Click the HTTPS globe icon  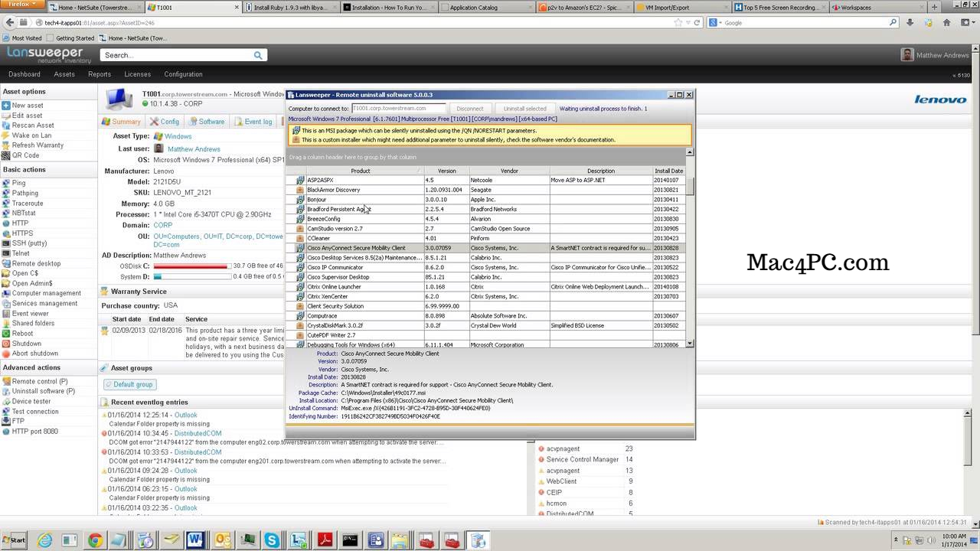6,233
